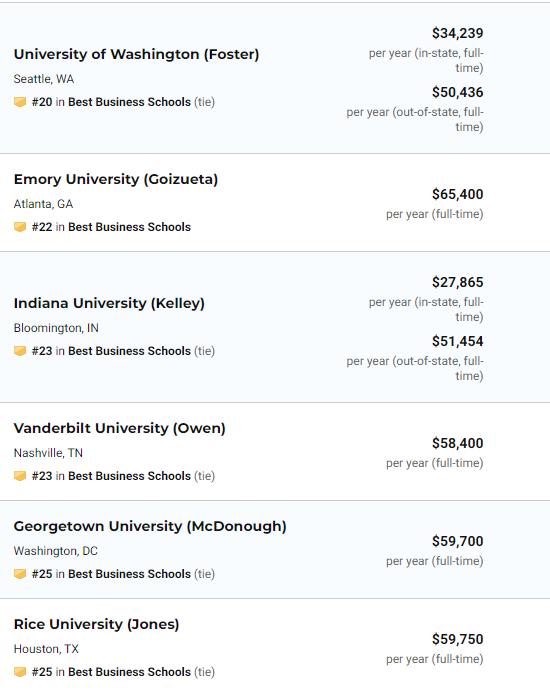The height and width of the screenshot is (694, 550).
Task: Click the ranking badge icon beside #20
Action: tap(20, 102)
